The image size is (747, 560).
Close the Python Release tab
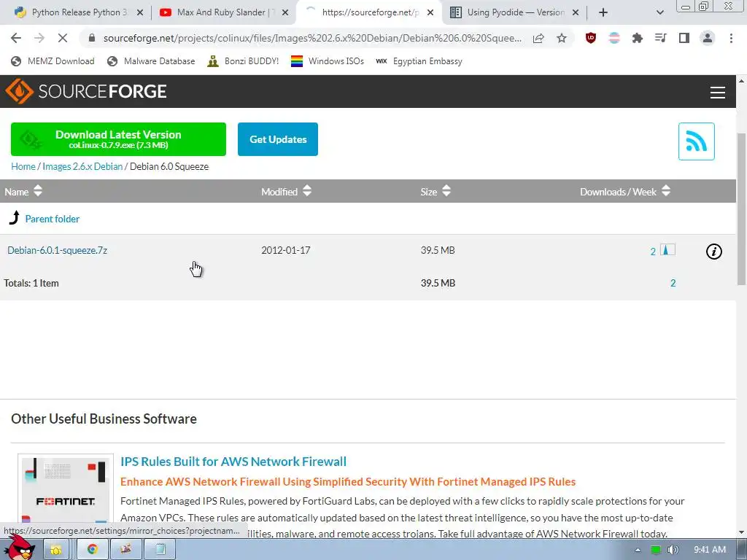[x=140, y=13]
